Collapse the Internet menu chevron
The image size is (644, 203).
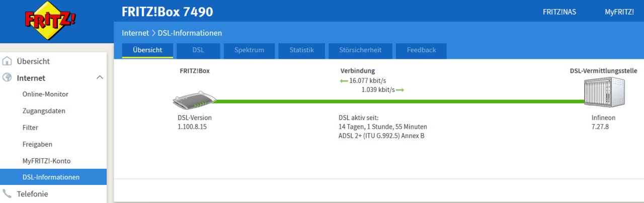pyautogui.click(x=100, y=77)
